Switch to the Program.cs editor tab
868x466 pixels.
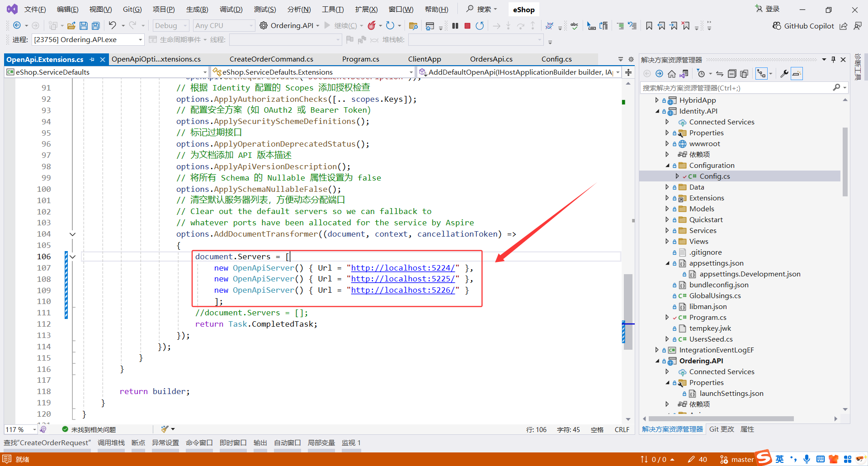pos(360,59)
